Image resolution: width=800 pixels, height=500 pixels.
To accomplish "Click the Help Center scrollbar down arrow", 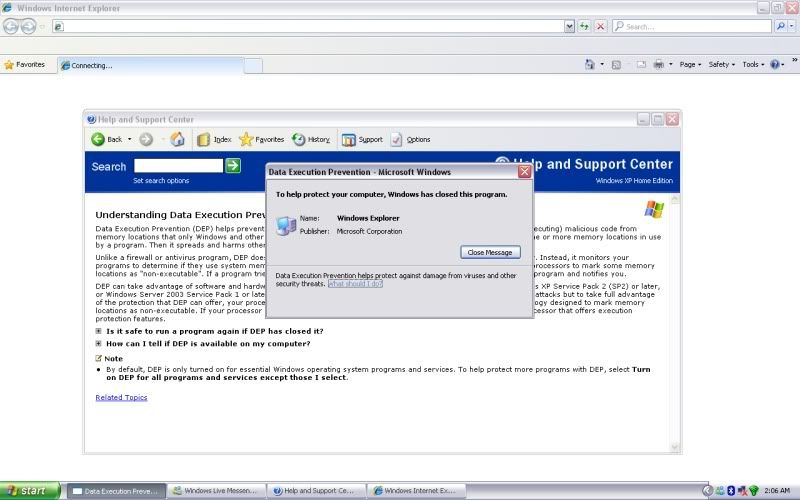I will click(675, 447).
